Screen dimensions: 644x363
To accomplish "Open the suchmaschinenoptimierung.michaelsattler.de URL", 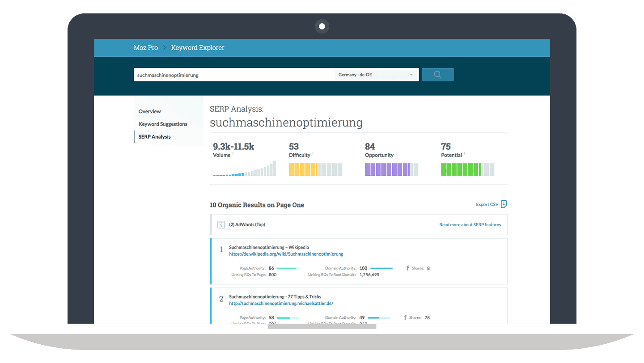I will coord(281,303).
